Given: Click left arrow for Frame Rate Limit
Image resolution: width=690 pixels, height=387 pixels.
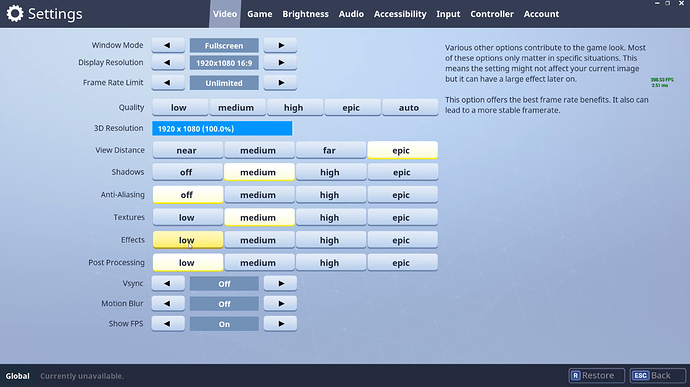Looking at the screenshot, I should pos(168,83).
